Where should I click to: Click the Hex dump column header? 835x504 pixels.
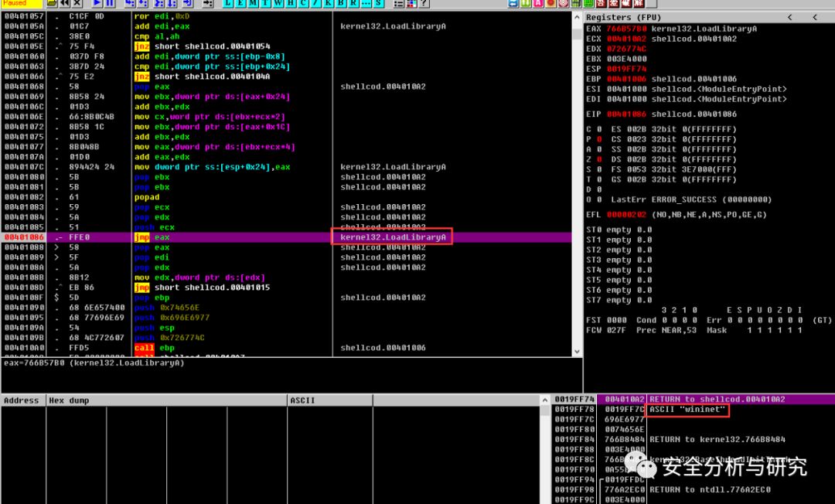69,400
